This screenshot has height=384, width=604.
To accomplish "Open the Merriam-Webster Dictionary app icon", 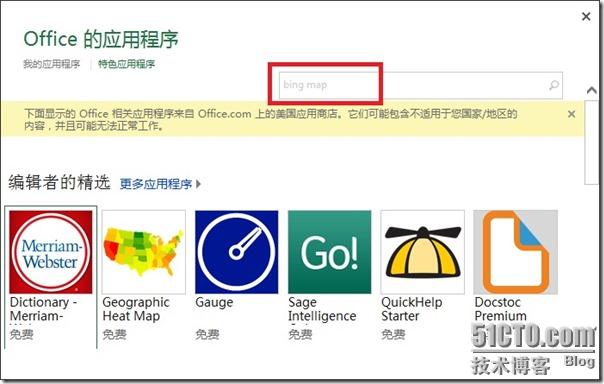I will (x=51, y=252).
